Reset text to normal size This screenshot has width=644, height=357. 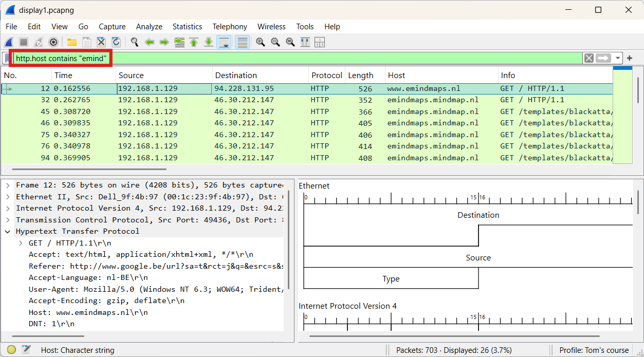(290, 42)
